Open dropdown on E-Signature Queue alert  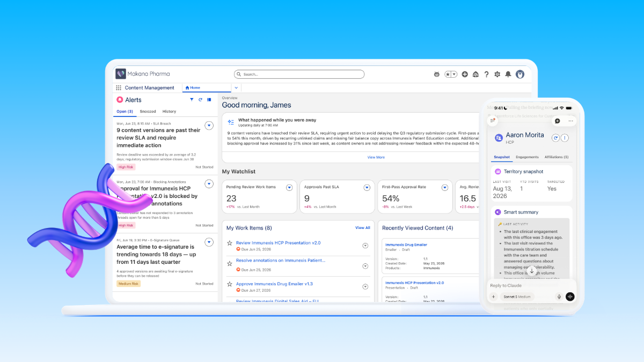[x=209, y=242]
